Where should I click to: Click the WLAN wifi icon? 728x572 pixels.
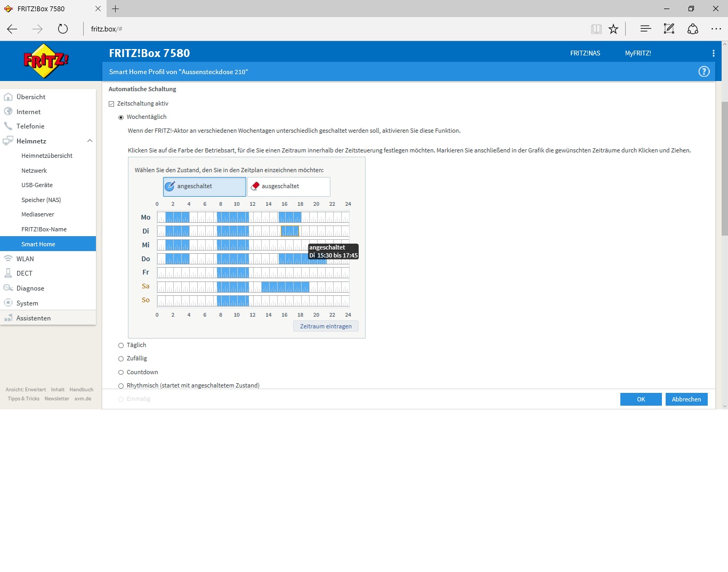click(8, 259)
